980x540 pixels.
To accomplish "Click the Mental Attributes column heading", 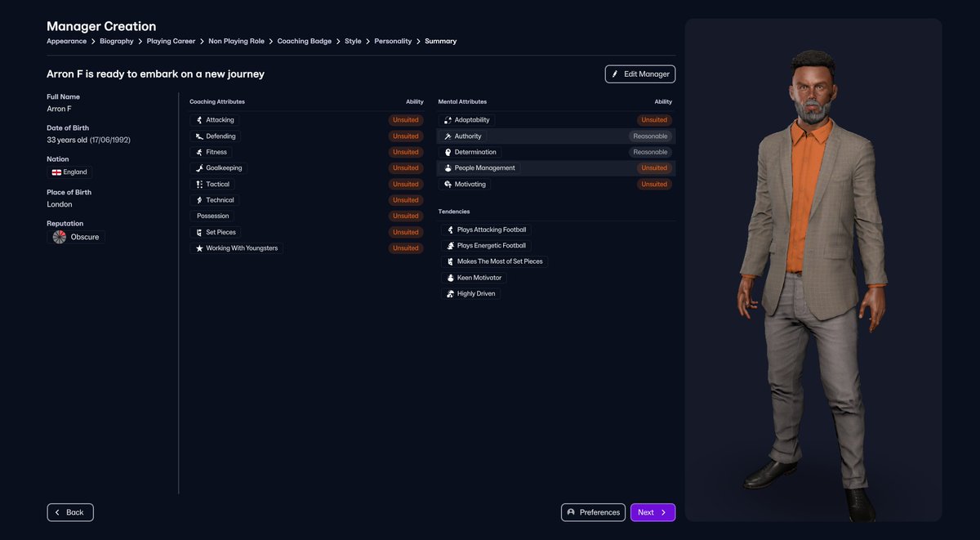I will tap(462, 102).
